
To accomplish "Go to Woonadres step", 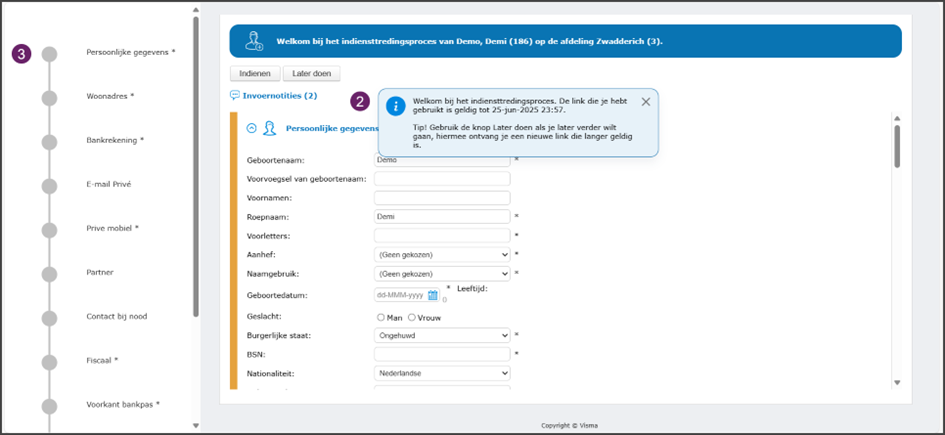I will [110, 96].
